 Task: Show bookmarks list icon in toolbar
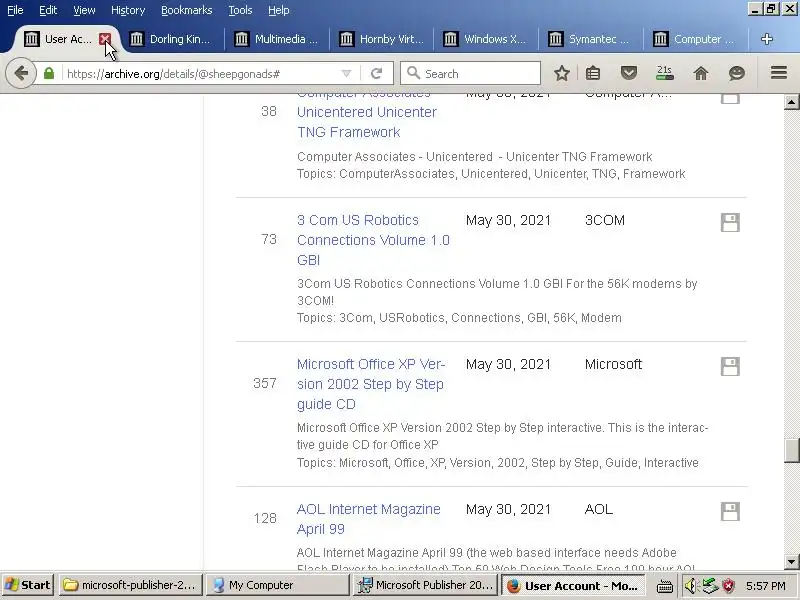click(593, 73)
